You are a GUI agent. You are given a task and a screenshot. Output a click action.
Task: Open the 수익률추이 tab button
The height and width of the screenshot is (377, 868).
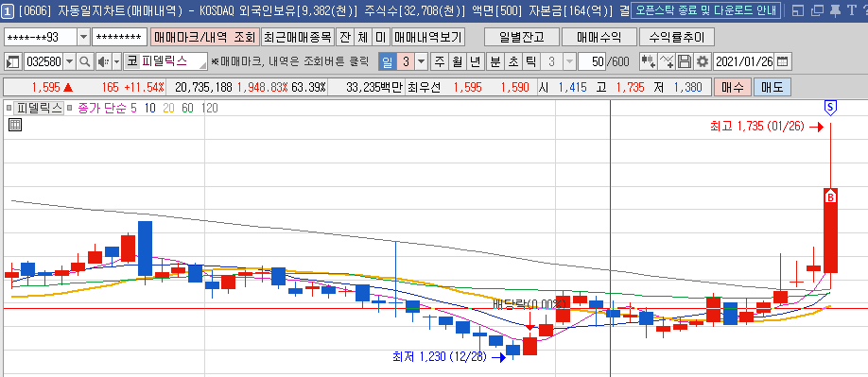coord(676,37)
